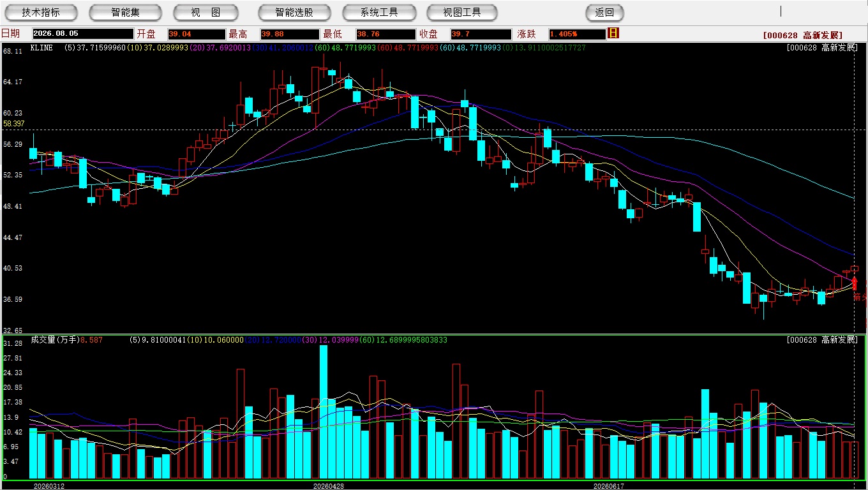The width and height of the screenshot is (868, 490).
Task: Click the 视图工具 button
Action: coord(462,12)
